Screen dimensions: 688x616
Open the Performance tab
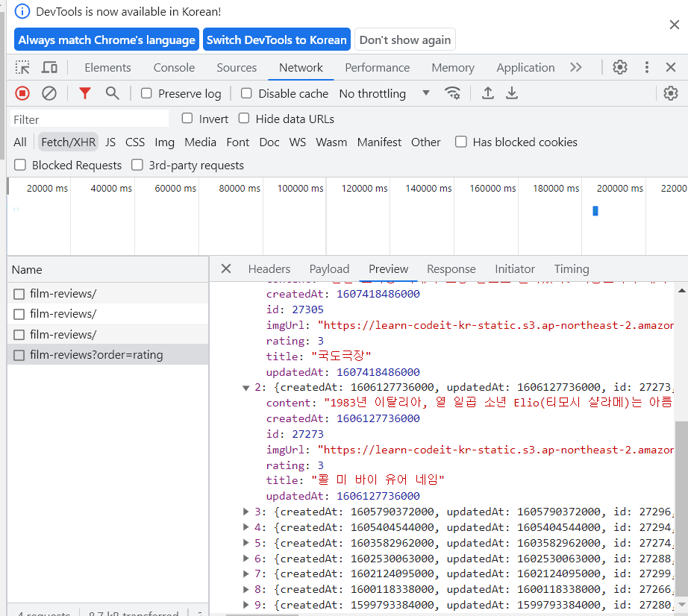[x=378, y=68]
